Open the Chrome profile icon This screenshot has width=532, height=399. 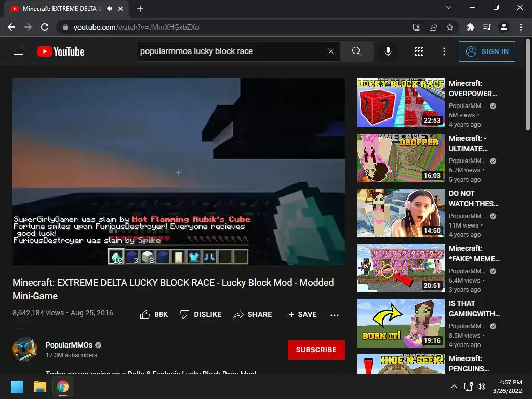click(x=504, y=27)
